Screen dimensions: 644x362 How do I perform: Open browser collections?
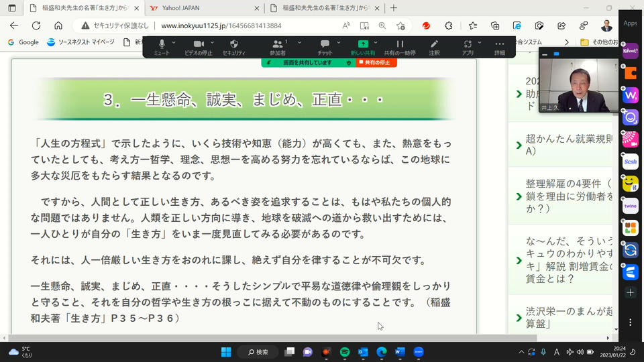point(495,25)
